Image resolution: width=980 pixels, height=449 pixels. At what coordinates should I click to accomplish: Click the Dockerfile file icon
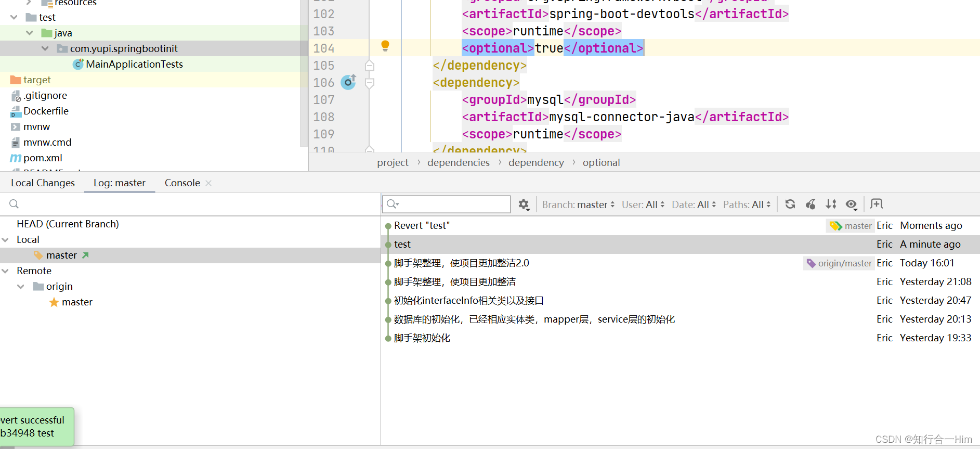16,111
